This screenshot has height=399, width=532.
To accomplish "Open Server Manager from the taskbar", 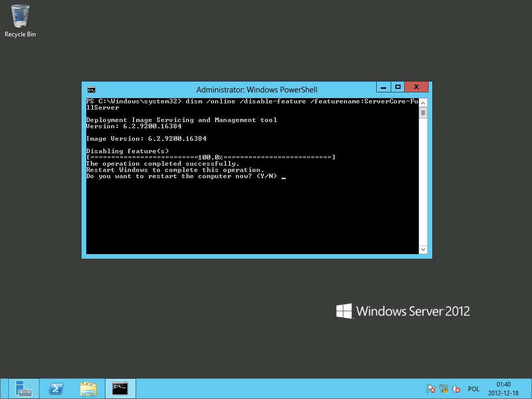I will [23, 389].
